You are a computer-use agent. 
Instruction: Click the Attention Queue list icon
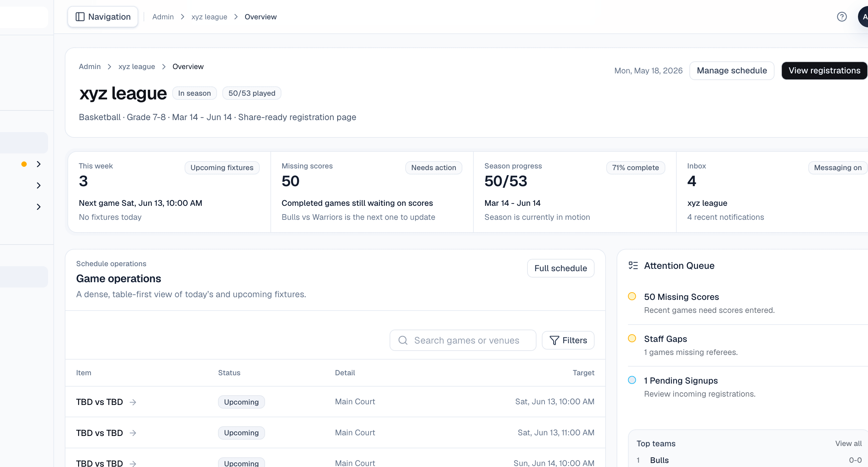tap(633, 266)
